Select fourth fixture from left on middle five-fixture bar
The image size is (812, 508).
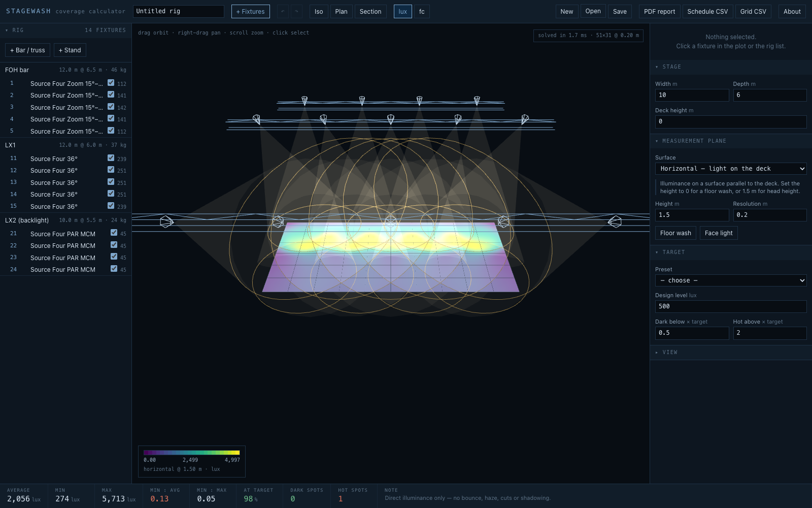pos(458,119)
